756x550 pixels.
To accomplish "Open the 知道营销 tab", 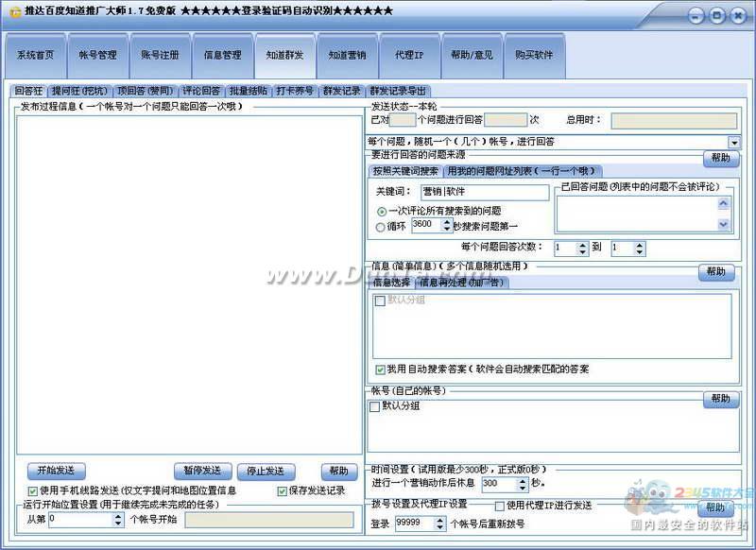I will 347,56.
